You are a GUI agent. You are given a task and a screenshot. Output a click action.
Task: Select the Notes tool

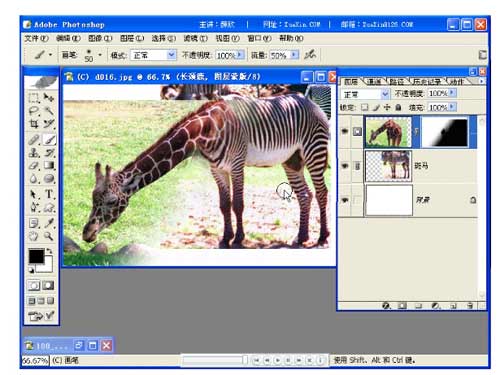point(34,223)
